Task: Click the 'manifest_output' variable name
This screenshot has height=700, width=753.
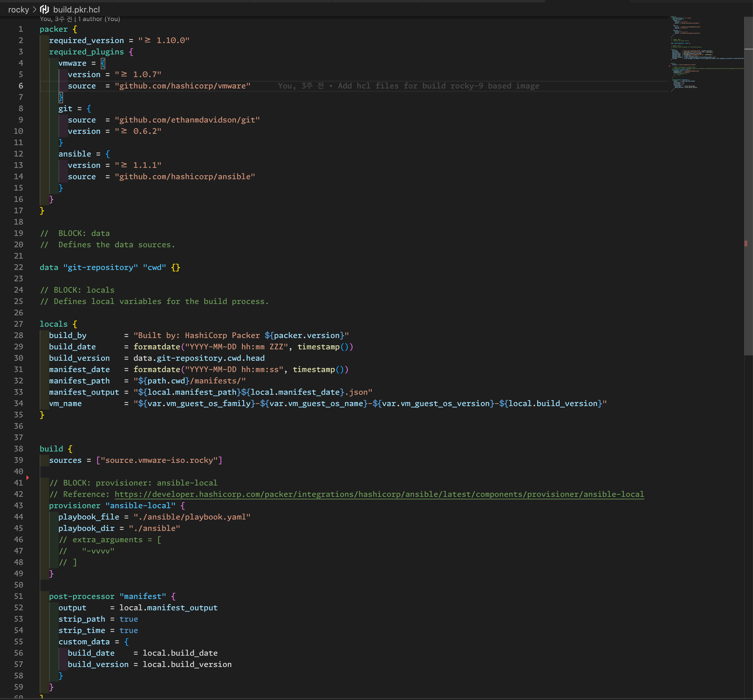Action: pyautogui.click(x=84, y=392)
